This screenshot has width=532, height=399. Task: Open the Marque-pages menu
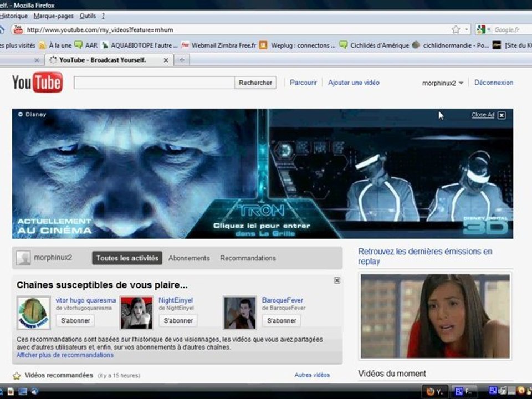click(54, 16)
